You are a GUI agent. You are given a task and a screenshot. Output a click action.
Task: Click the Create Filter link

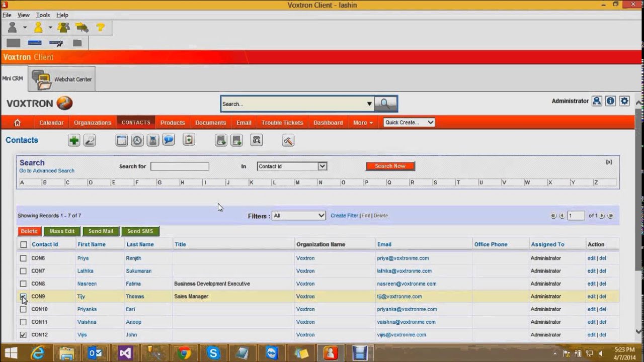pos(344,216)
